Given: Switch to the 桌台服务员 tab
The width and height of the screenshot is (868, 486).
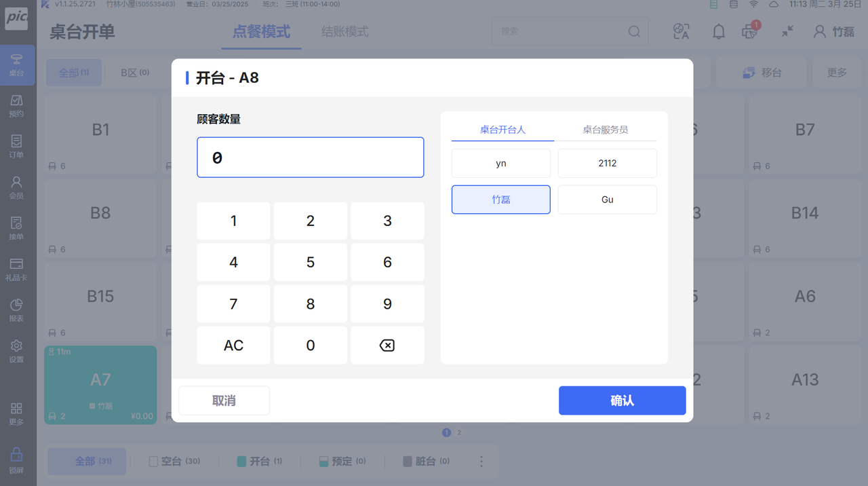Looking at the screenshot, I should click(x=606, y=129).
